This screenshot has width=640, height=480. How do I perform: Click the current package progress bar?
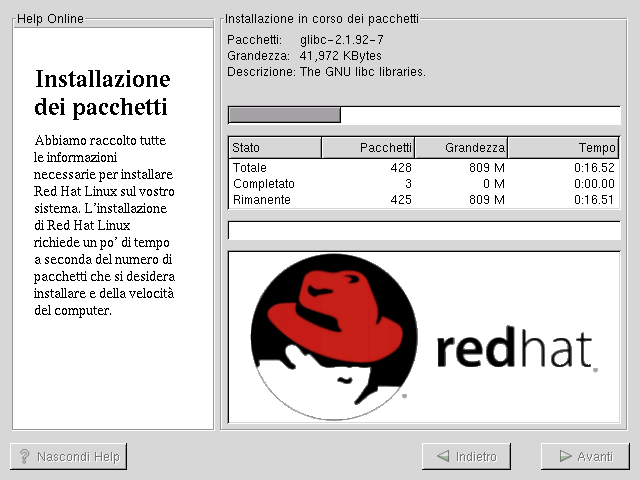[431, 114]
